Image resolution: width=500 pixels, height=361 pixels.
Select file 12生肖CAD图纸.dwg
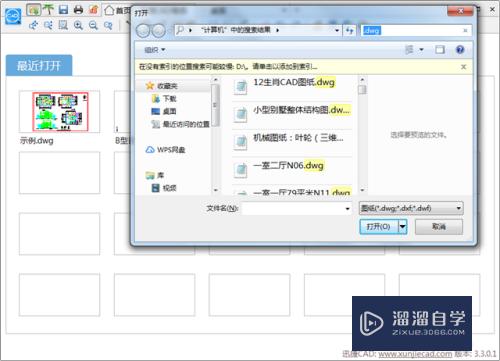(292, 86)
